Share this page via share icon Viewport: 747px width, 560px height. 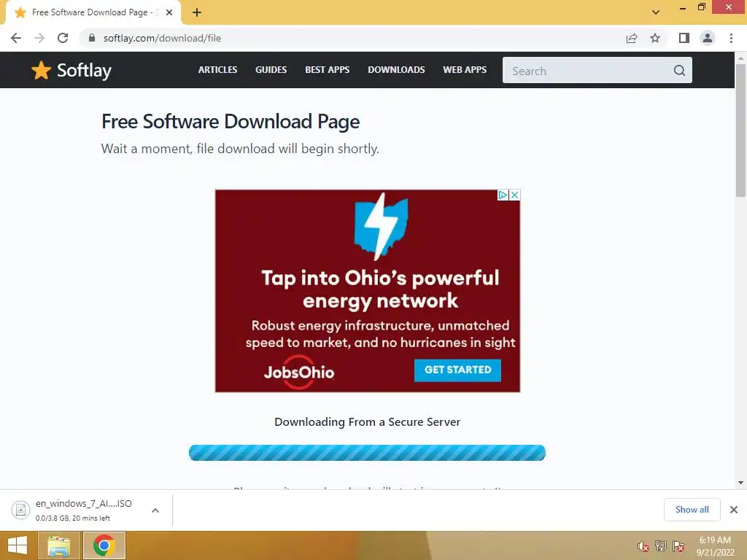632,38
